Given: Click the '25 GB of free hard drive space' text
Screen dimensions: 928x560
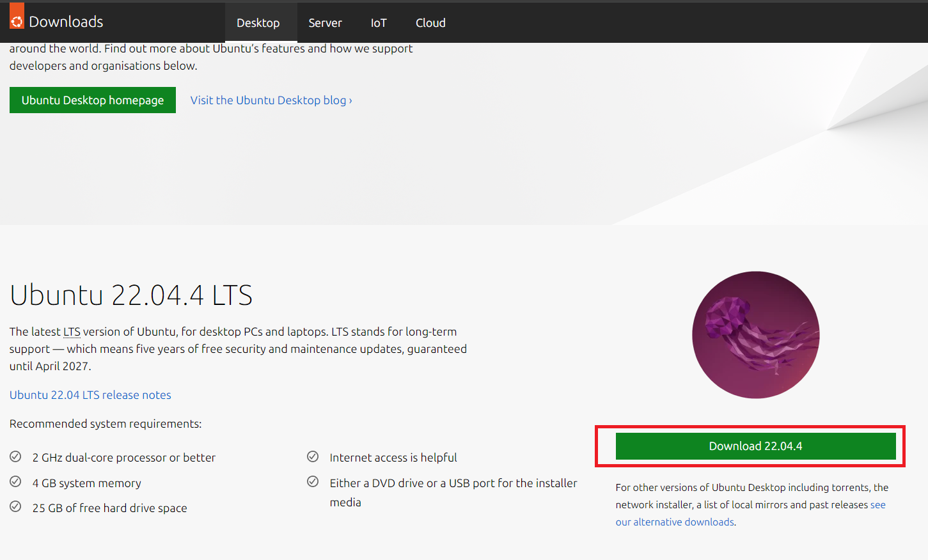Looking at the screenshot, I should (x=110, y=508).
